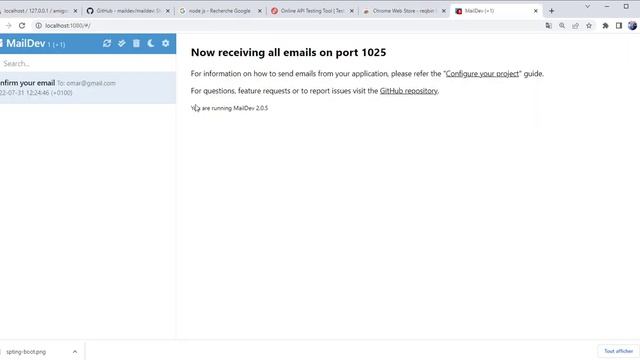640x360 pixels.
Task: Expand options for spring-boot.png download
Action: pyautogui.click(x=75, y=351)
